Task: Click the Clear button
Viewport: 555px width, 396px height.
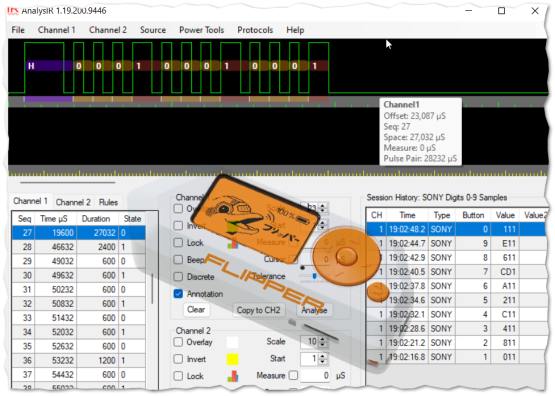Action: point(196,310)
